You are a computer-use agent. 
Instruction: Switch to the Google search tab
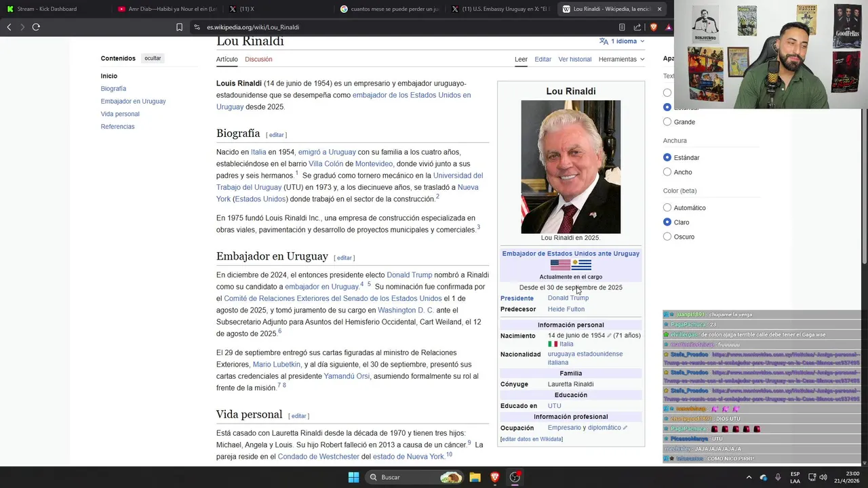pyautogui.click(x=389, y=9)
